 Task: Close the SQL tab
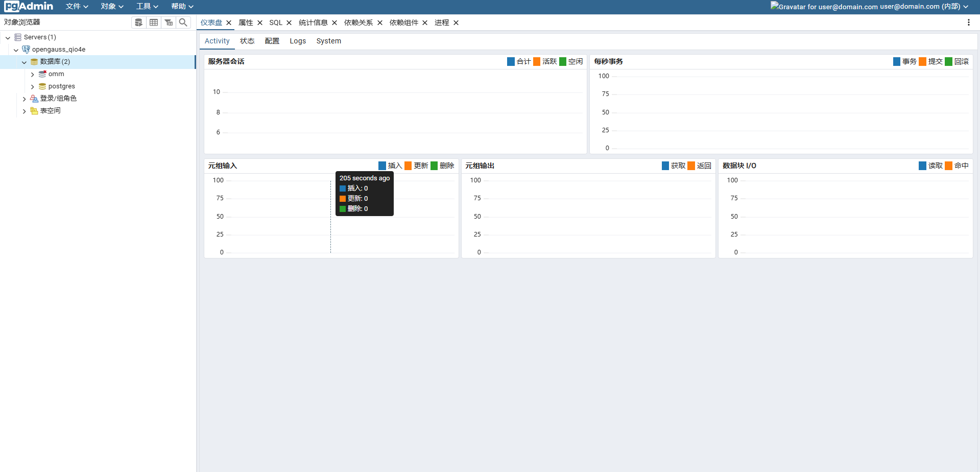(289, 23)
